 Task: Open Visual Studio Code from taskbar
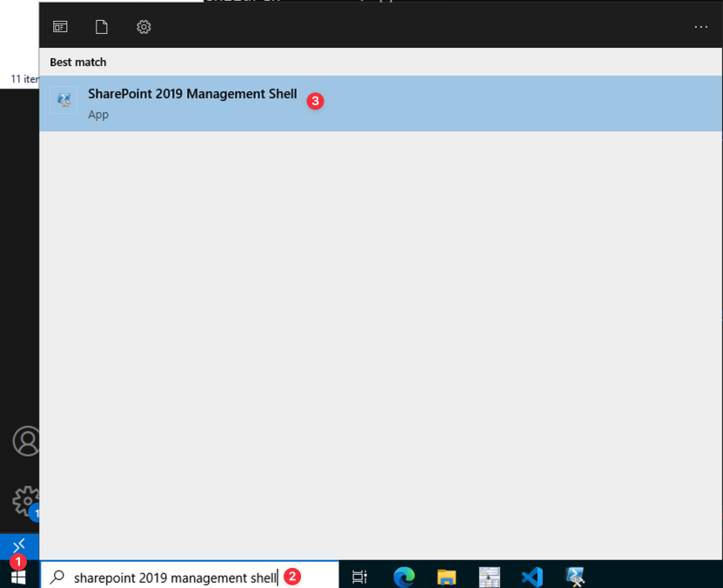point(532,576)
